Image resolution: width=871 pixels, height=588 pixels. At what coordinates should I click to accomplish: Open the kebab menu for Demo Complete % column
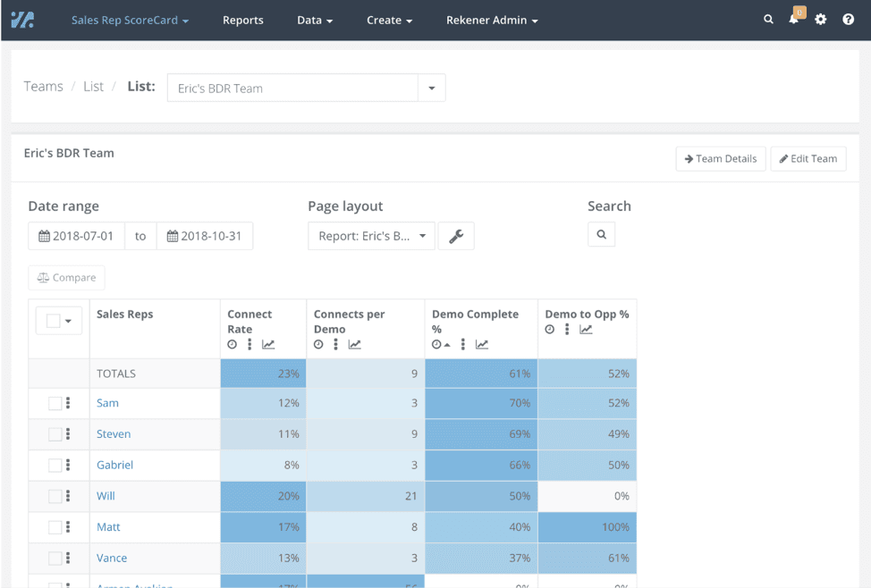pyautogui.click(x=463, y=345)
